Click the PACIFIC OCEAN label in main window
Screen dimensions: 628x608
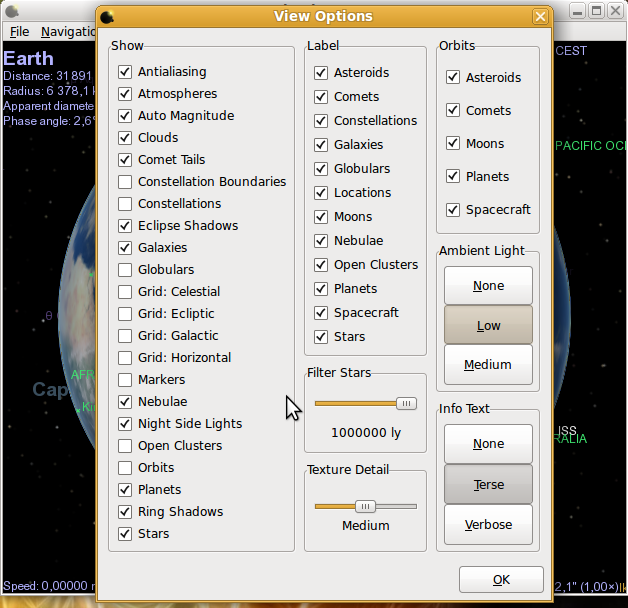tap(591, 146)
